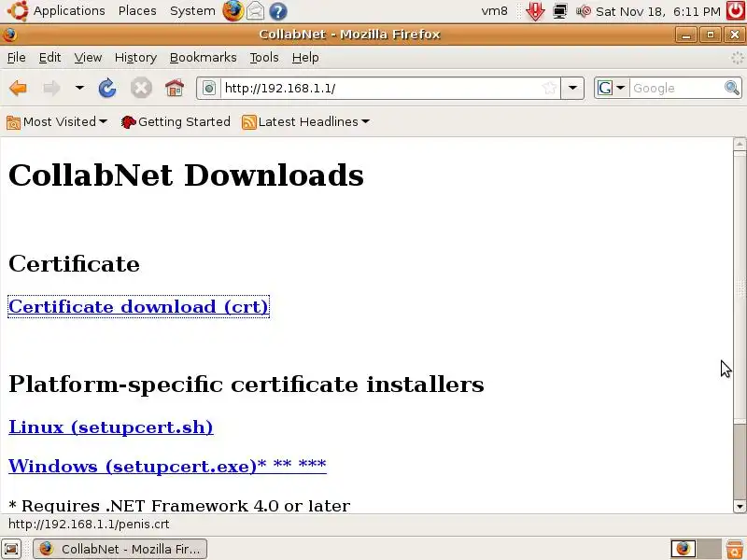Click the muted volume icon

584,11
